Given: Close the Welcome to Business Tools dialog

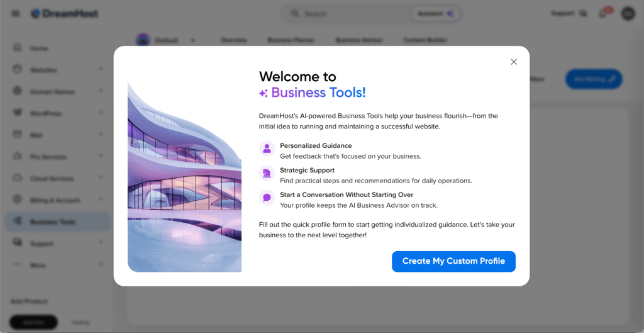Looking at the screenshot, I should pos(513,62).
